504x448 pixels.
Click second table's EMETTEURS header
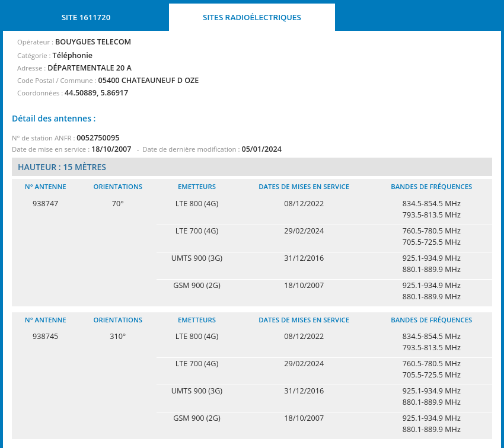click(197, 320)
